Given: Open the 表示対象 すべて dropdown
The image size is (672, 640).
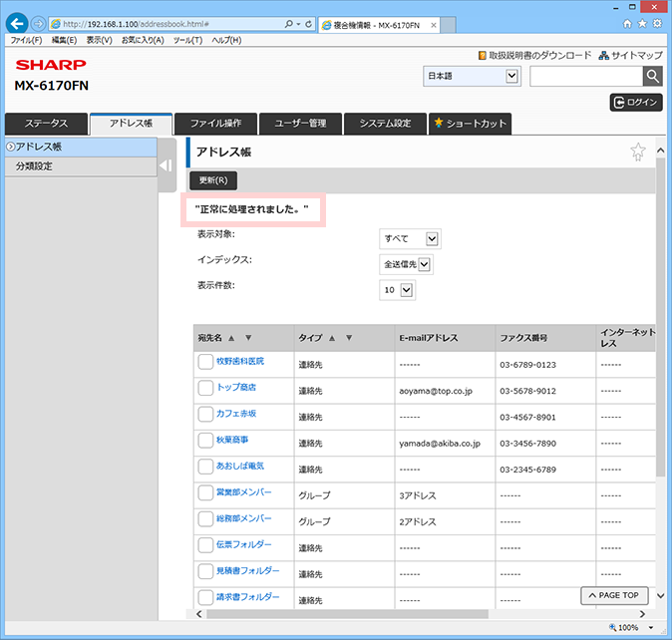Looking at the screenshot, I should [x=410, y=238].
